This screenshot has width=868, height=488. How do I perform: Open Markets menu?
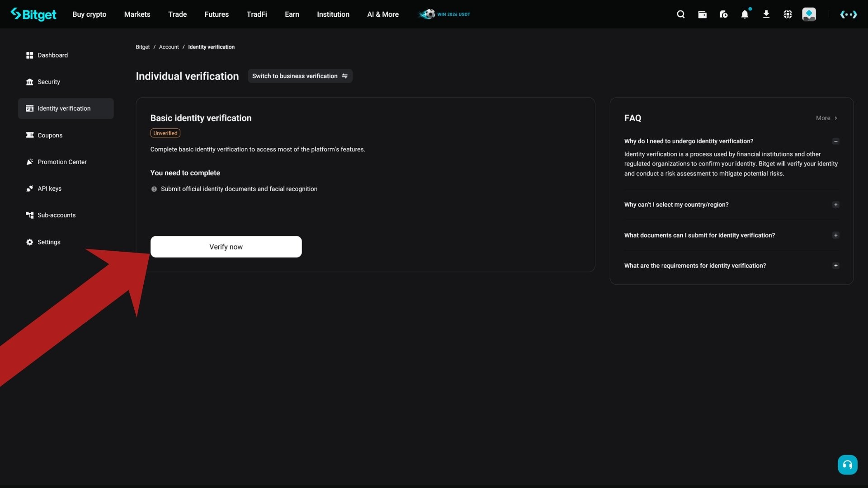(x=137, y=14)
